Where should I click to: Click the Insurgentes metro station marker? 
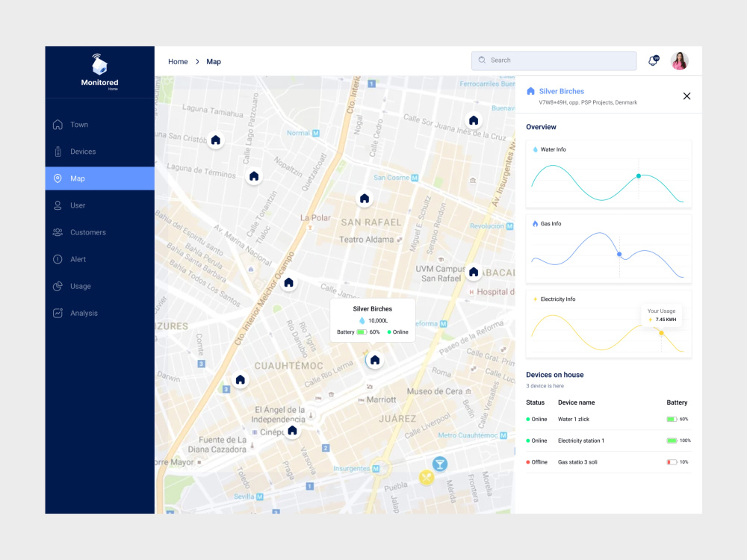[x=376, y=469]
